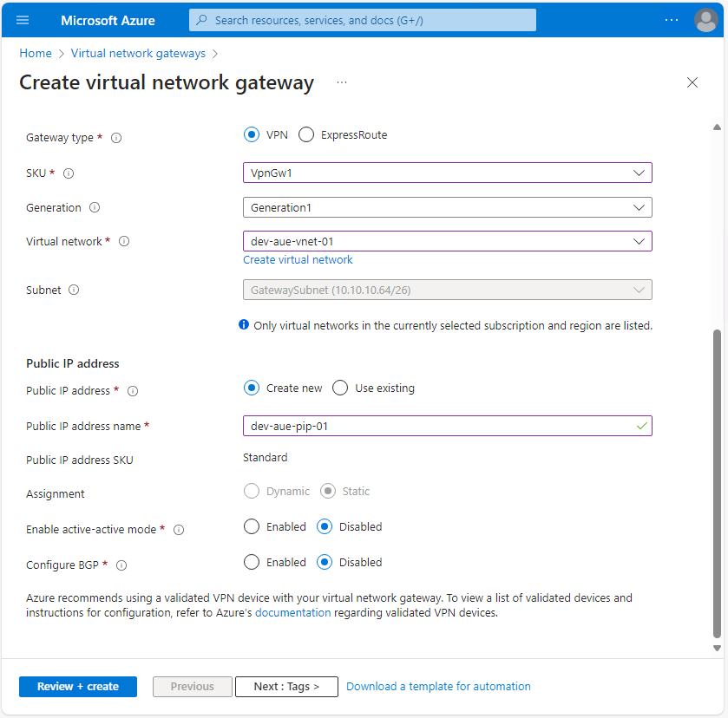View the SKU info tooltip
Screen dimensions: 728x718
click(68, 173)
